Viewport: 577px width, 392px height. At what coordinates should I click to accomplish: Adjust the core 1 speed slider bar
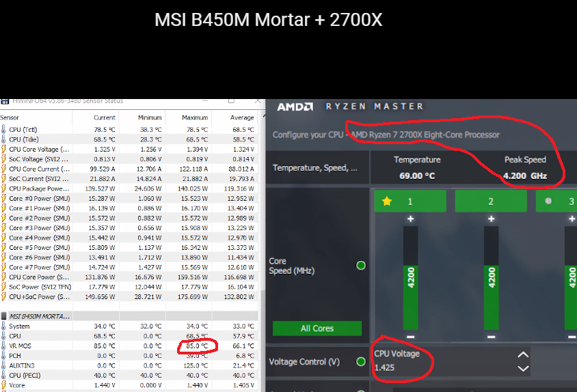(x=411, y=278)
